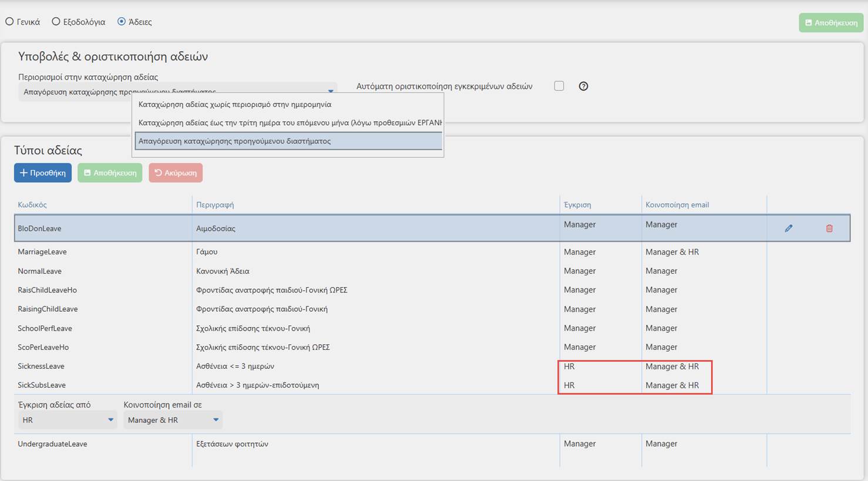Select the SickSubsLeave code cell
Viewport: 868px width, 481px height.
click(42, 385)
